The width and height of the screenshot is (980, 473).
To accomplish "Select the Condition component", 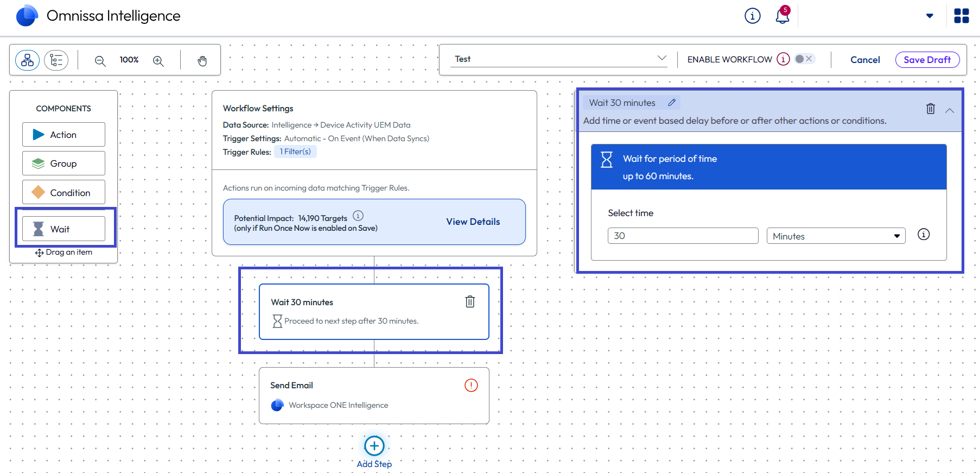I will coord(63,192).
